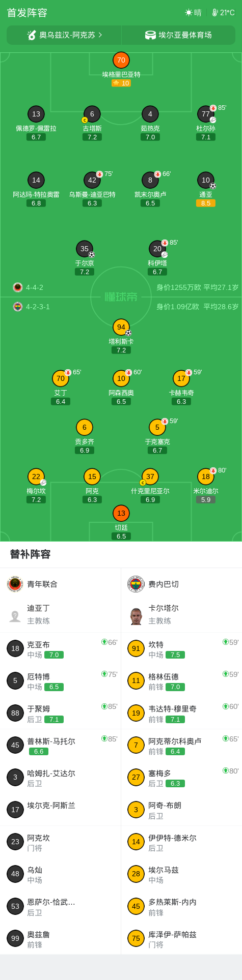Open coach 卡尔塔尔 photo
The width and height of the screenshot is (242, 980).
(136, 615)
